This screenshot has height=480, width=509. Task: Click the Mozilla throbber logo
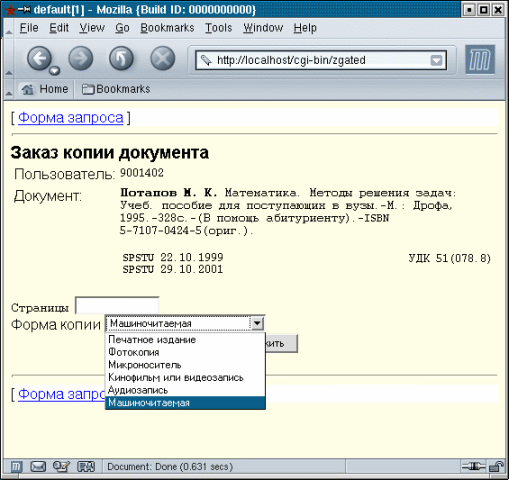(480, 60)
